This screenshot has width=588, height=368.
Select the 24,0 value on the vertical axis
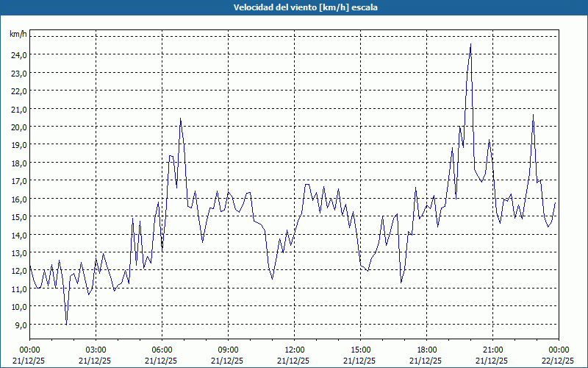point(18,54)
